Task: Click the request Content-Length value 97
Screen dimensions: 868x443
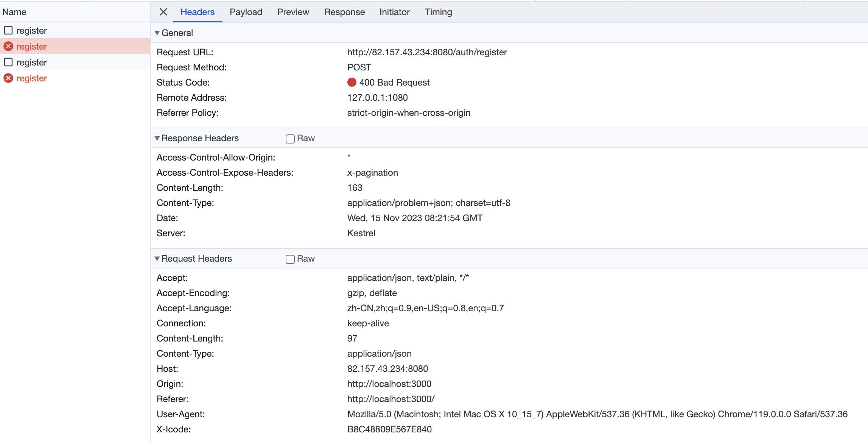Action: [352, 338]
